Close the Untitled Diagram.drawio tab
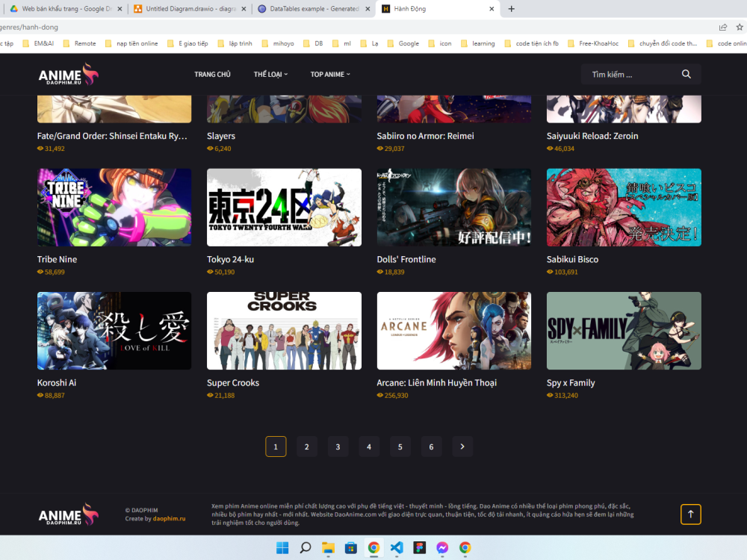 coord(244,8)
